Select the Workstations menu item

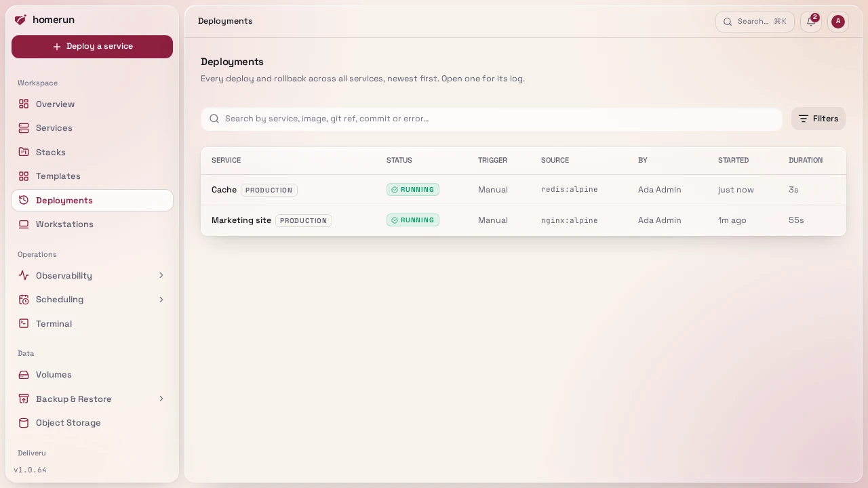tap(92, 224)
